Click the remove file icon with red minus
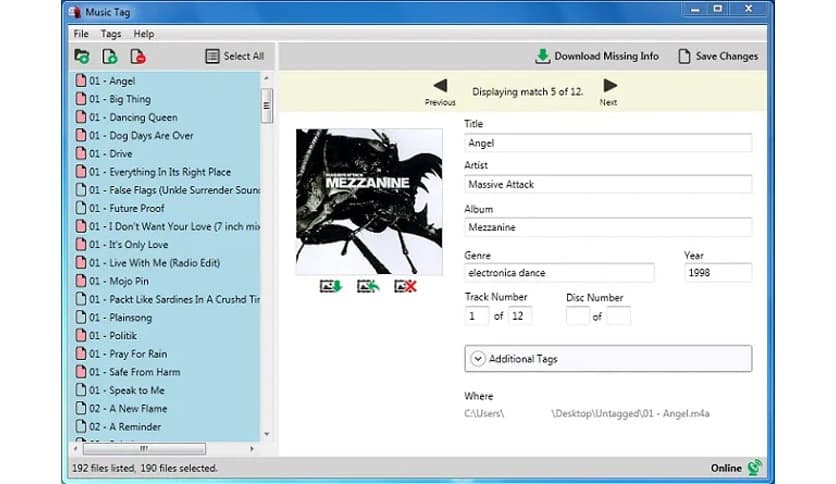The height and width of the screenshot is (484, 836). point(138,57)
